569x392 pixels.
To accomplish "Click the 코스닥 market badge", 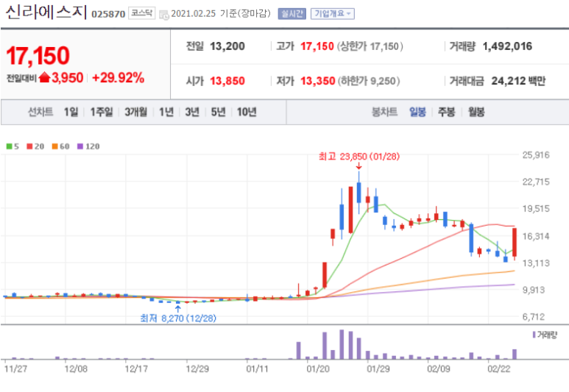I will (141, 13).
